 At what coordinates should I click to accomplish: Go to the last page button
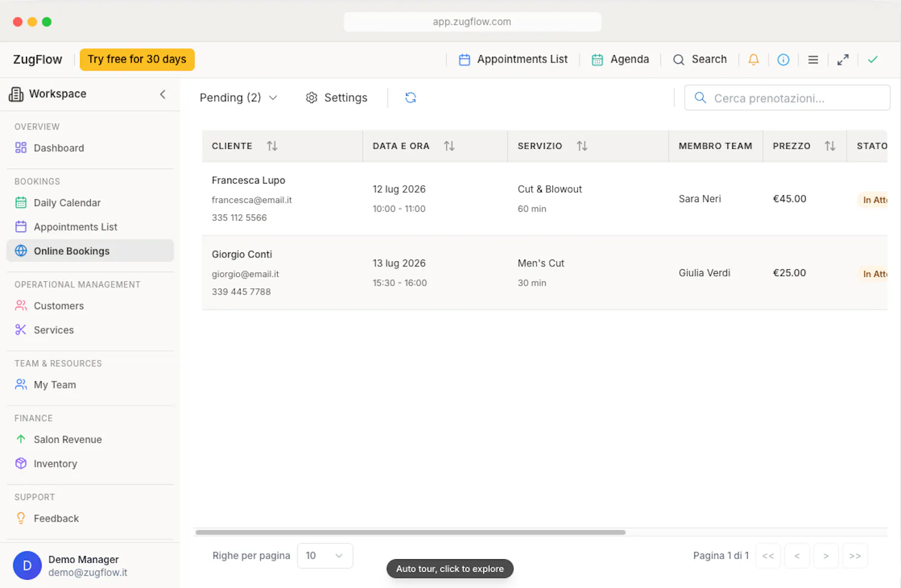tap(855, 556)
